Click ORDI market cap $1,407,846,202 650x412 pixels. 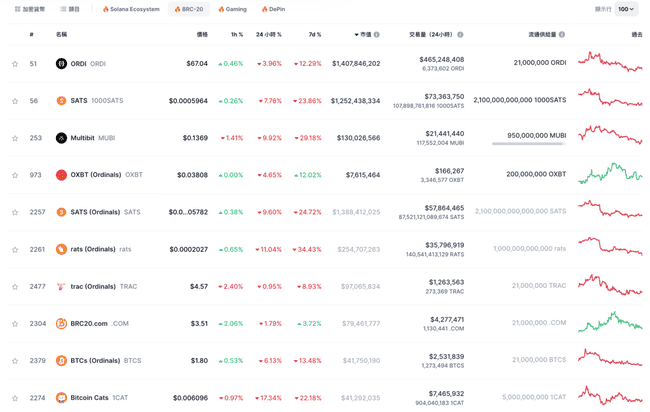tap(356, 63)
